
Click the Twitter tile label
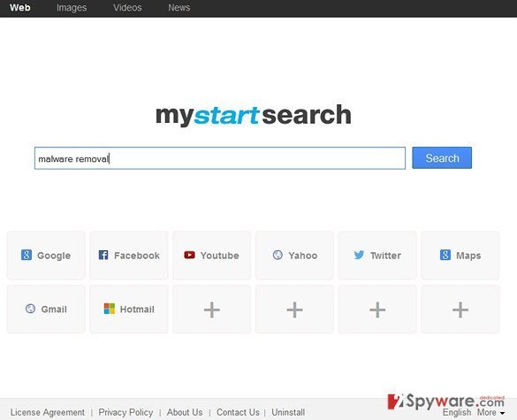coord(385,256)
